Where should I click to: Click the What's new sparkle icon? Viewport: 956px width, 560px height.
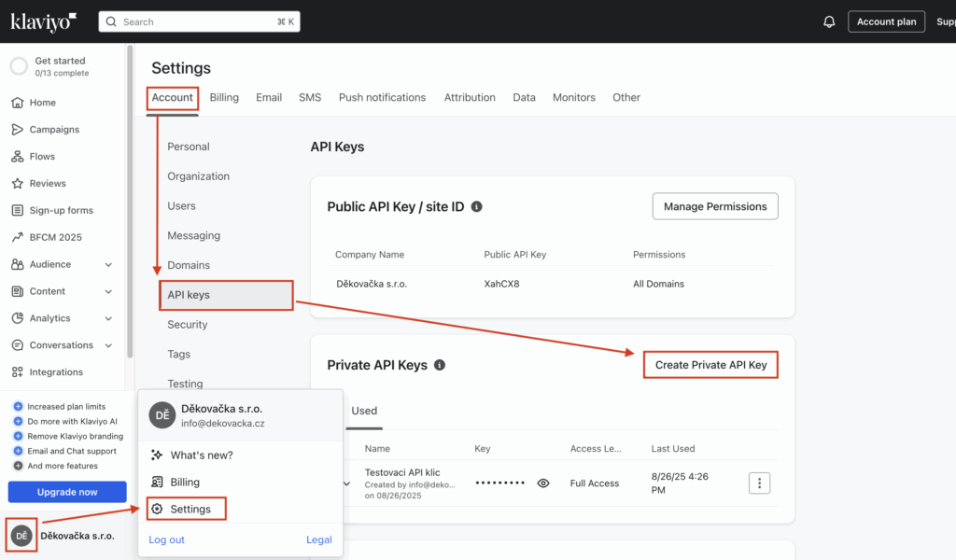tap(157, 455)
